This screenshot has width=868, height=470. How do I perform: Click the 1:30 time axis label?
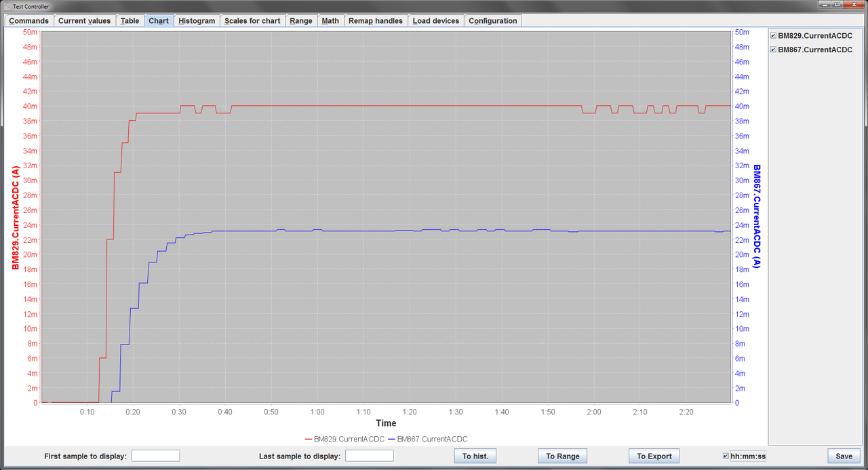(455, 412)
